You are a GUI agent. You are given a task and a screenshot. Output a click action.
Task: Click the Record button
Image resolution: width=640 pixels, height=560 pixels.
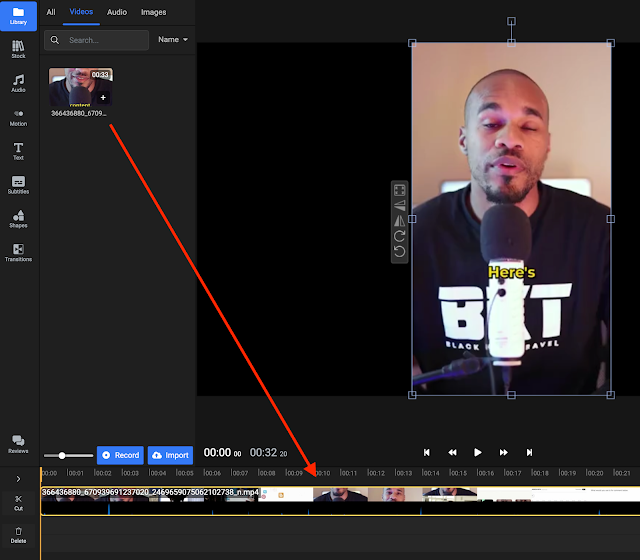pos(120,455)
